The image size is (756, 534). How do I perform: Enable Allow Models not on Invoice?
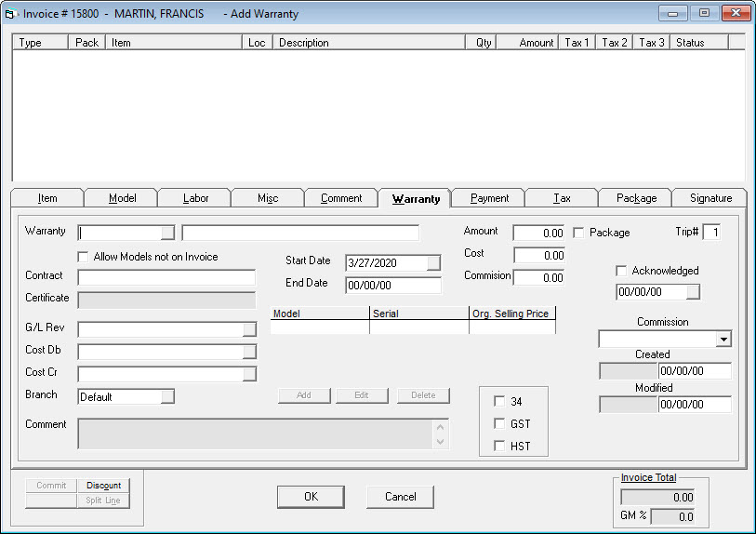pyautogui.click(x=83, y=257)
